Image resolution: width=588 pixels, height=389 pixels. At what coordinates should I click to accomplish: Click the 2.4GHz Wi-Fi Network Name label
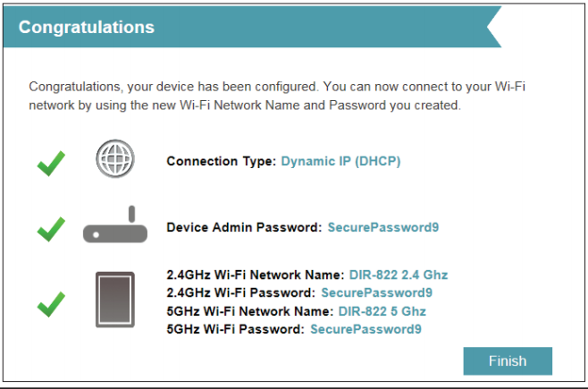[x=255, y=275]
